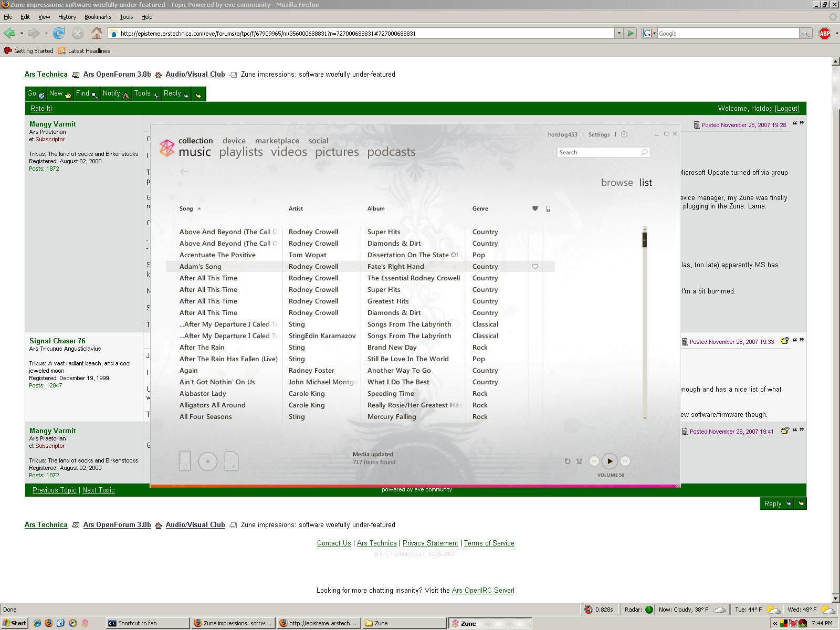Switch to browse view in Zune
Image resolution: width=840 pixels, height=630 pixels.
coord(617,183)
